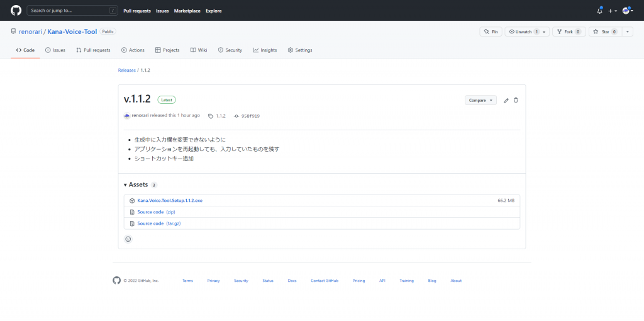Open the API footer link
This screenshot has height=321, width=644.
click(x=382, y=281)
